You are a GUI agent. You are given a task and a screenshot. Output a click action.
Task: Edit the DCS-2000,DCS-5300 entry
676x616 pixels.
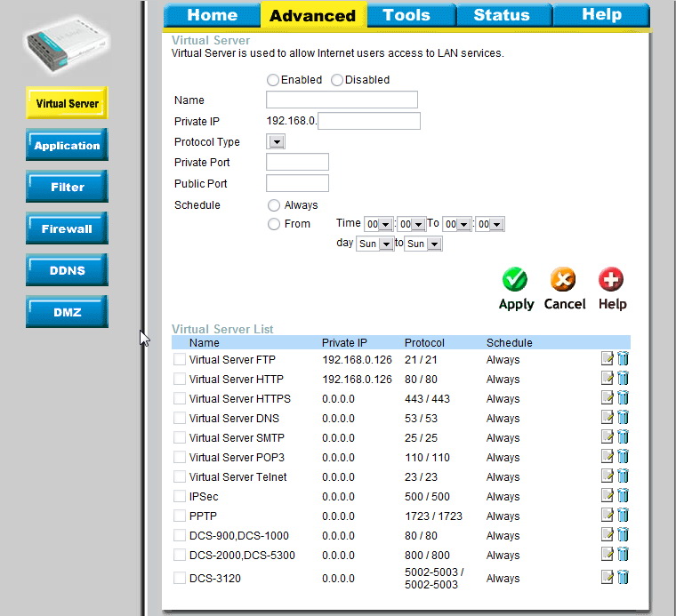607,554
